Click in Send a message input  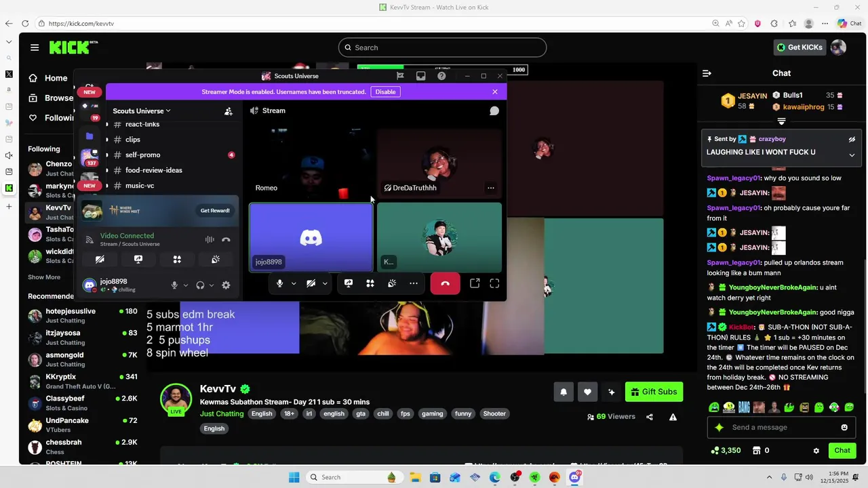pyautogui.click(x=781, y=427)
